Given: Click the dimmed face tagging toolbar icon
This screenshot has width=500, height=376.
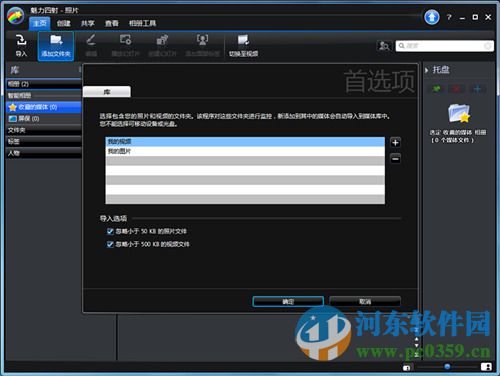Looking at the screenshot, I should coord(202,40).
